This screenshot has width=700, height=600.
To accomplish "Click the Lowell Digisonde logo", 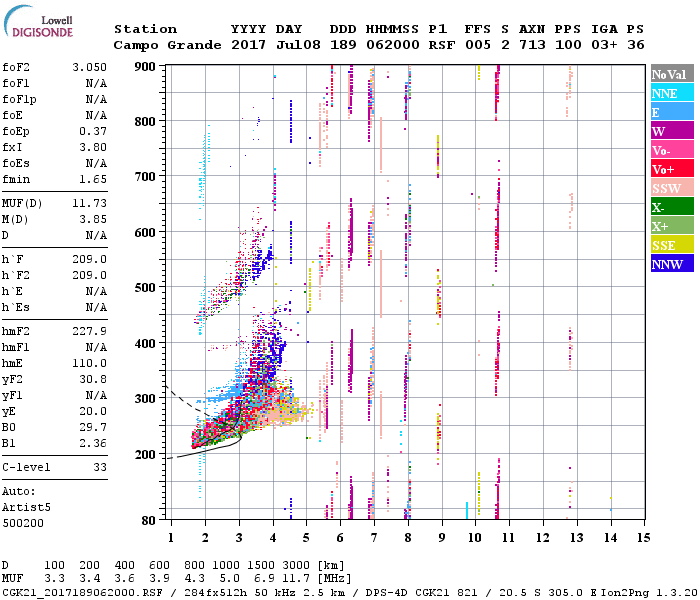I will click(x=38, y=22).
